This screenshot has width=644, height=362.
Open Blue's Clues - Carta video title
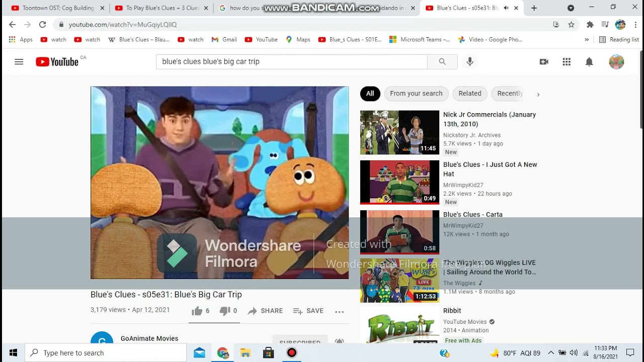(x=473, y=215)
